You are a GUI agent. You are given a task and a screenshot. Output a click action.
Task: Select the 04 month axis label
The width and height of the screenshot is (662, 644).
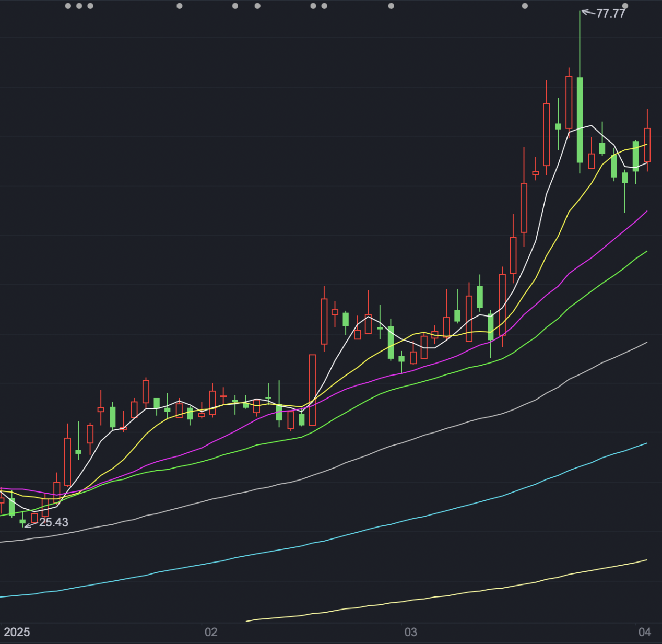pos(645,632)
